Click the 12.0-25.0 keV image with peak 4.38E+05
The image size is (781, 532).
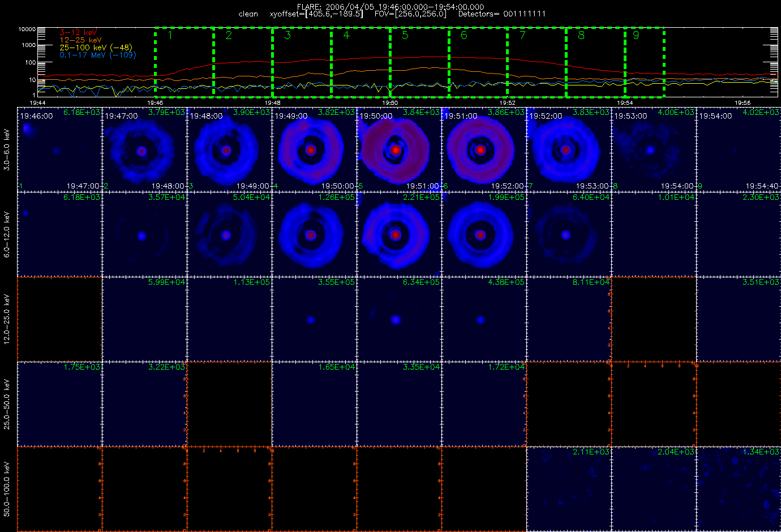484,319
